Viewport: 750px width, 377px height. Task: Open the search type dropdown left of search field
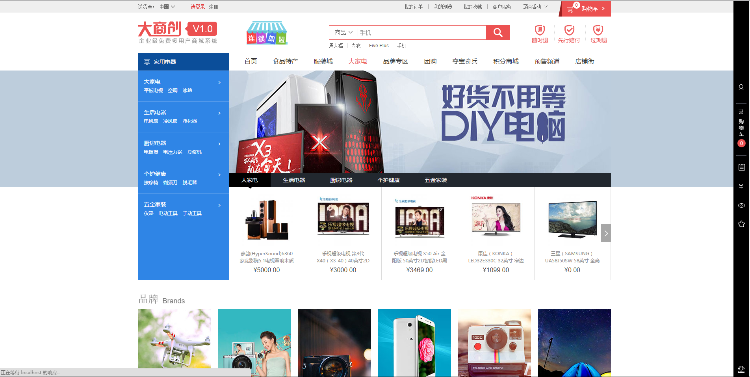click(343, 33)
